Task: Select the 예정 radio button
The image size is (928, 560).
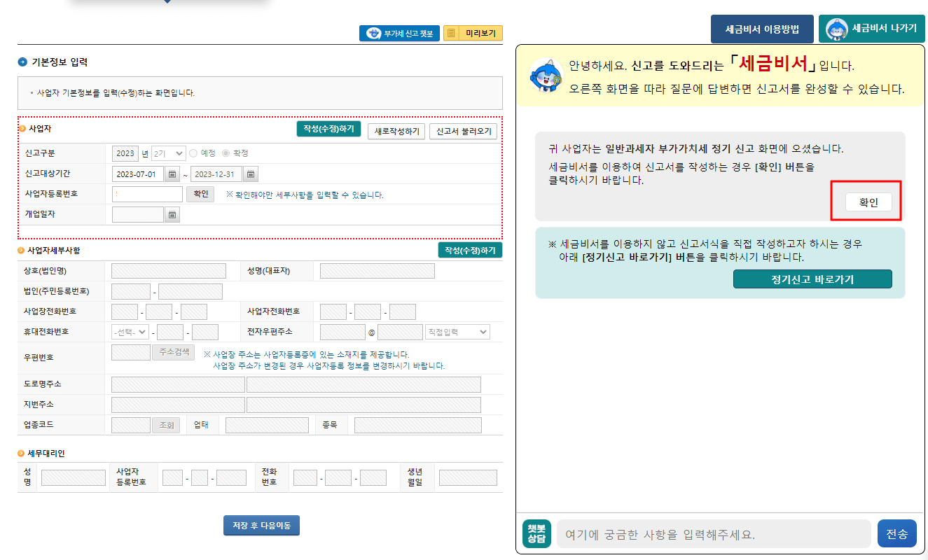Action: pyautogui.click(x=193, y=153)
